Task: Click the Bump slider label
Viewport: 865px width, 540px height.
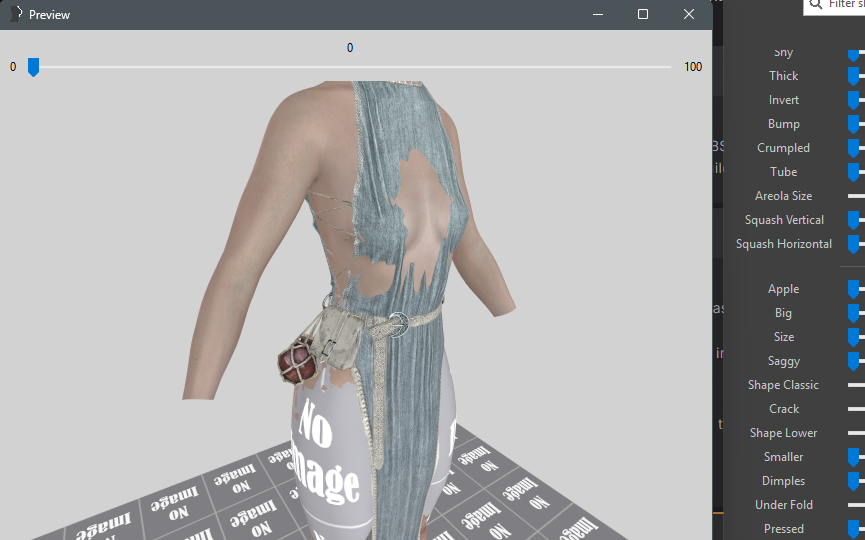Action: point(783,124)
